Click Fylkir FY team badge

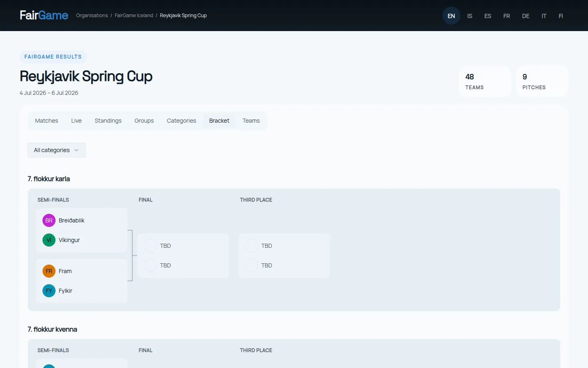point(49,291)
